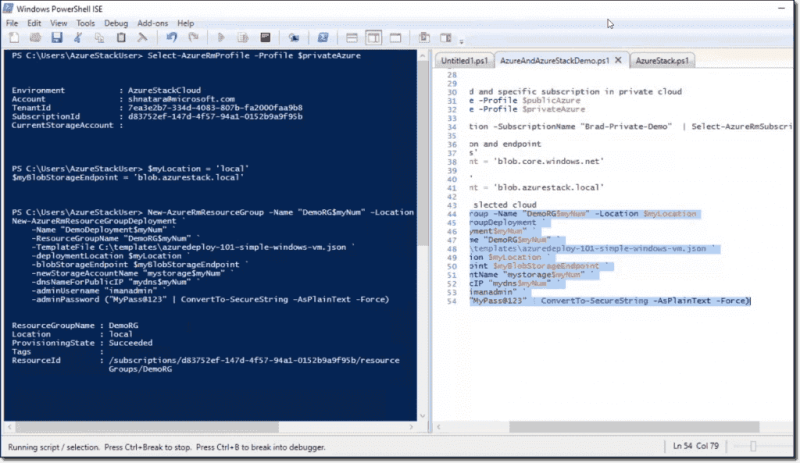Switch to the AzureAndAzureStackDemo.ps1 tab

(x=555, y=60)
